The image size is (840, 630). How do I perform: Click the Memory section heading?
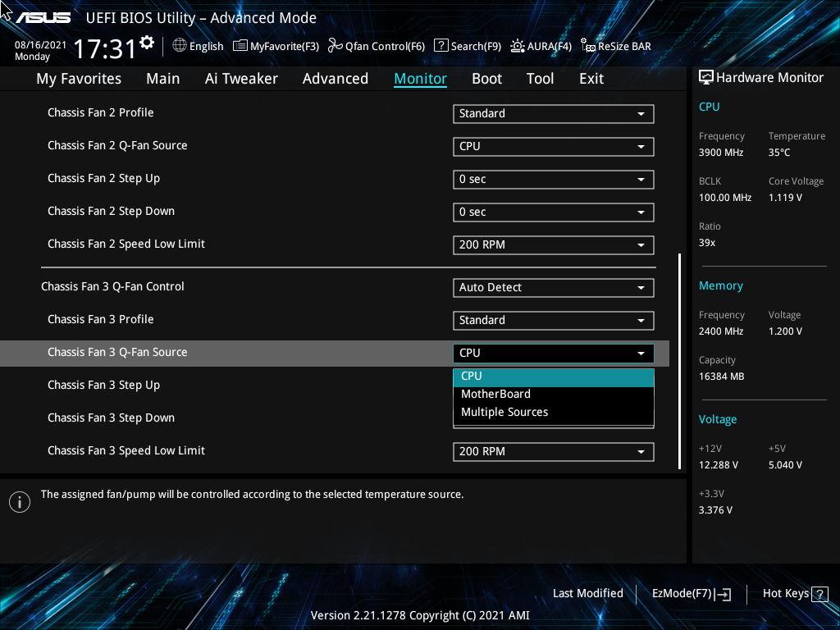pyautogui.click(x=721, y=286)
